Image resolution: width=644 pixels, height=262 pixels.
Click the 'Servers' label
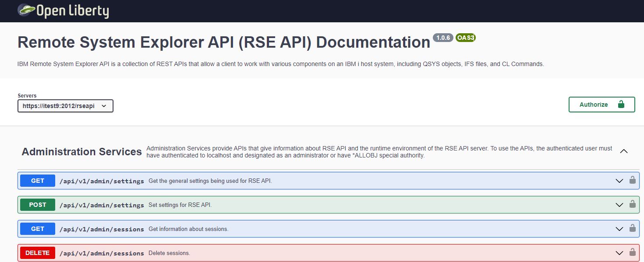[x=27, y=95]
